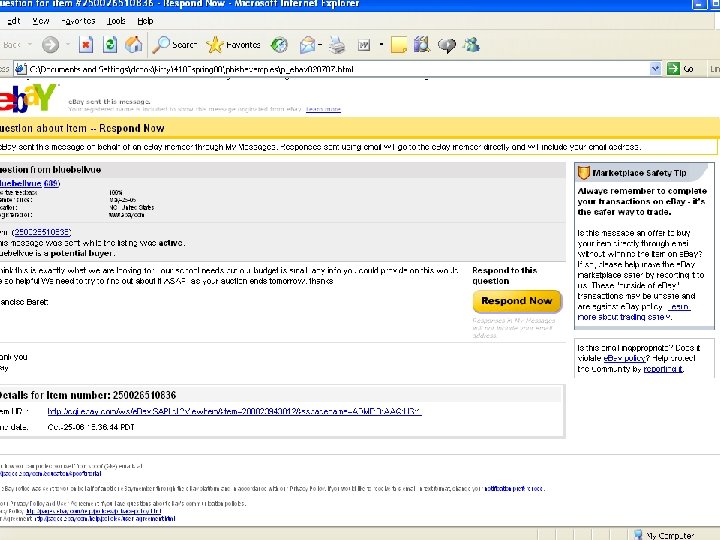Screen dimensions: 720x540
Task: Click the Discuss speech bubble icon
Action: [x=447, y=45]
